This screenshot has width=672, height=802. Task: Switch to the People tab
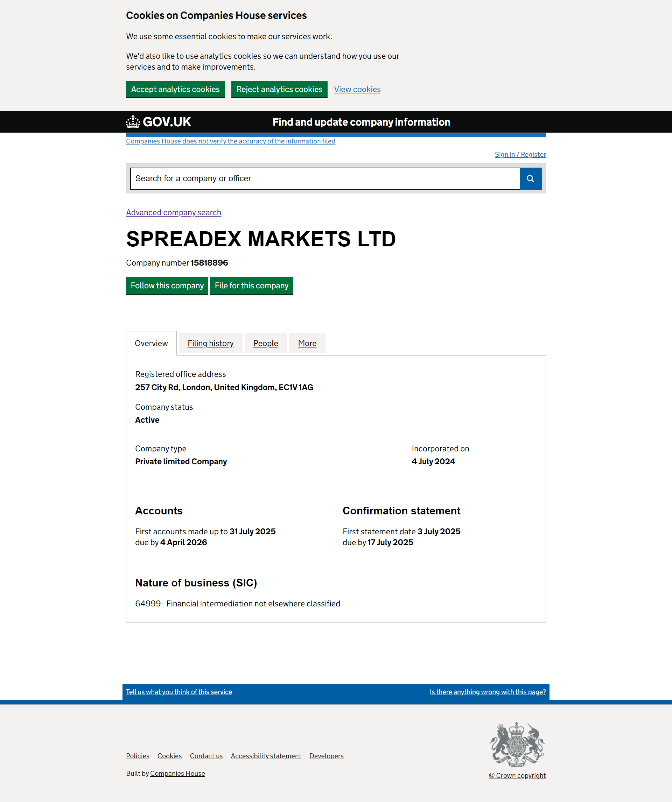tap(266, 343)
